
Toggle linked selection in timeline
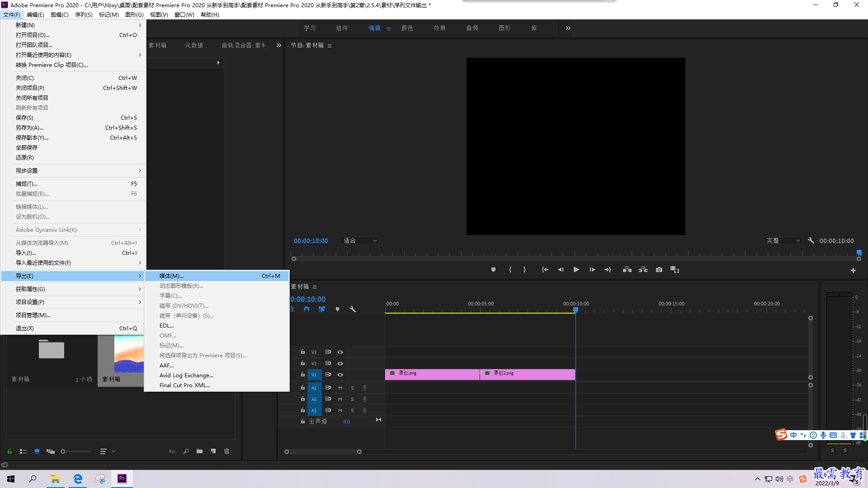pos(322,310)
